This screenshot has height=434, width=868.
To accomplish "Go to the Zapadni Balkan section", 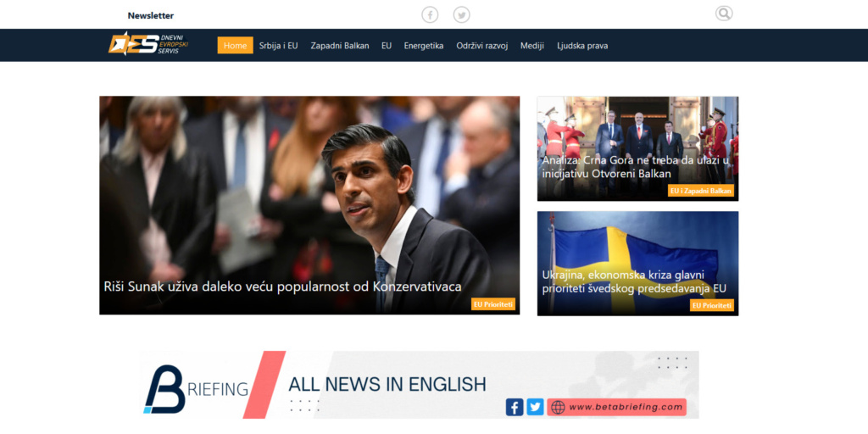I will [340, 46].
